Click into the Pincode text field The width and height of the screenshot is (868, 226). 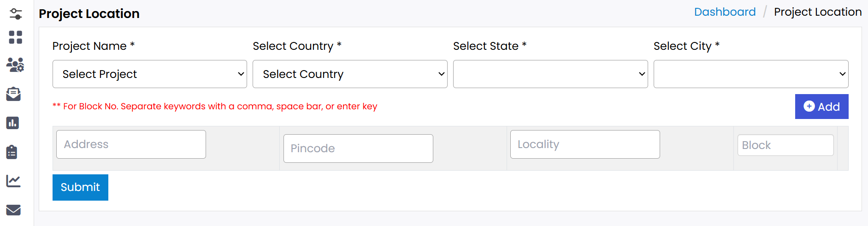(358, 149)
